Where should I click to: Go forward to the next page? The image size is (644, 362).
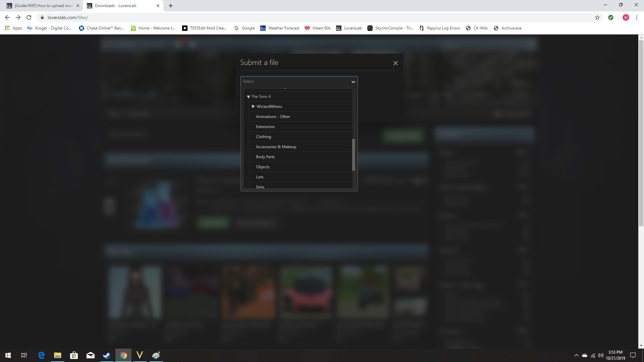click(18, 17)
